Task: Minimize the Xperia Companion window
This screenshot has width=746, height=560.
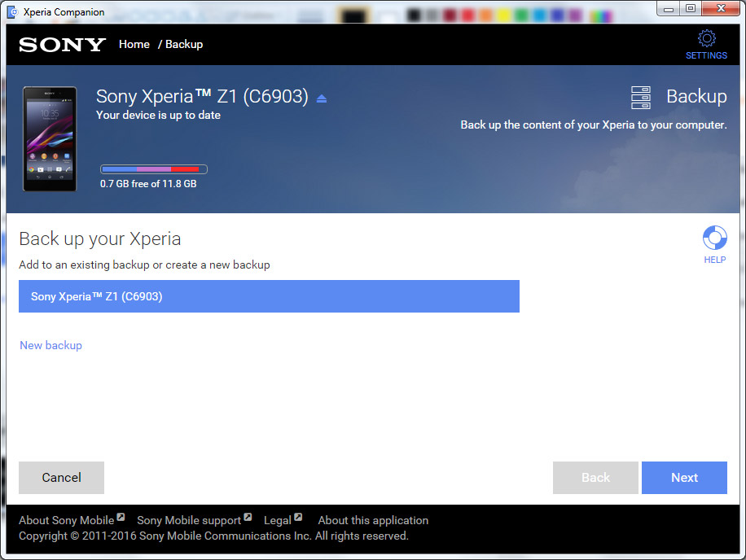Action: tap(669, 9)
